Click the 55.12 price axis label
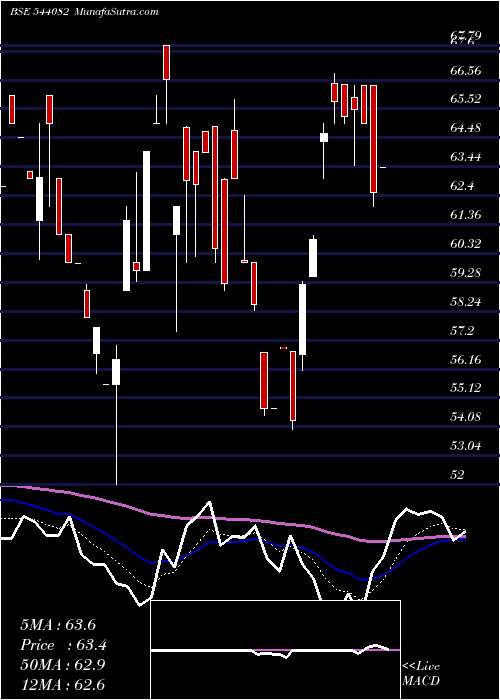The height and width of the screenshot is (700, 500). click(x=466, y=388)
